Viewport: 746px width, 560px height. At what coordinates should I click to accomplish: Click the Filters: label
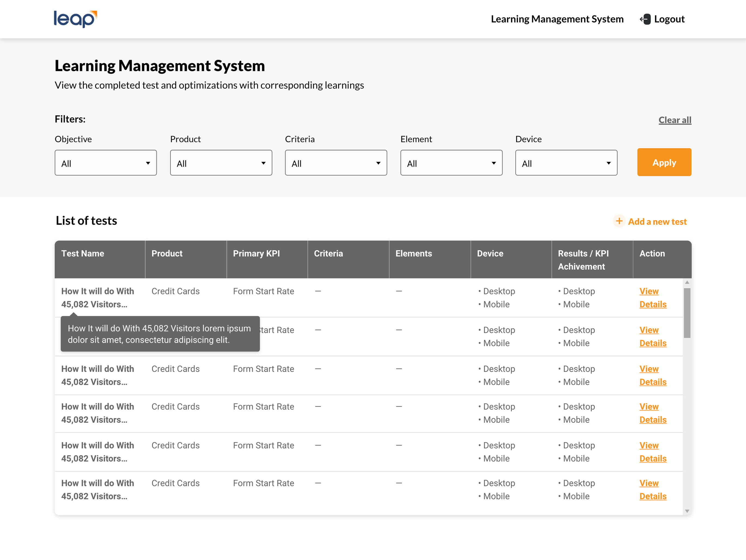(70, 119)
